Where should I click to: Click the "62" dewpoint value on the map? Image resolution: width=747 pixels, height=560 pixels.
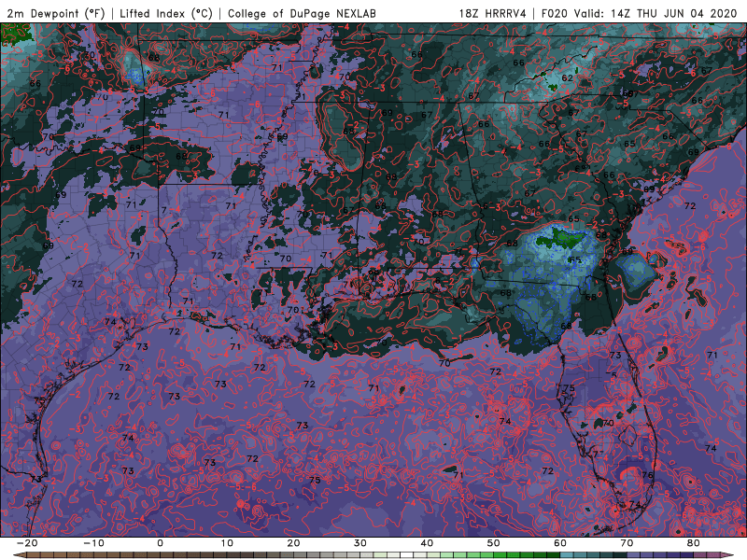567,77
